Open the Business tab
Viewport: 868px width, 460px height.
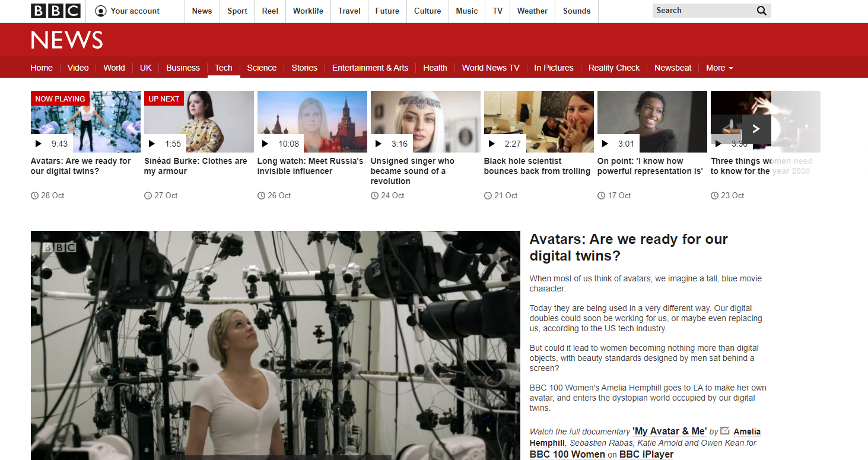(183, 68)
